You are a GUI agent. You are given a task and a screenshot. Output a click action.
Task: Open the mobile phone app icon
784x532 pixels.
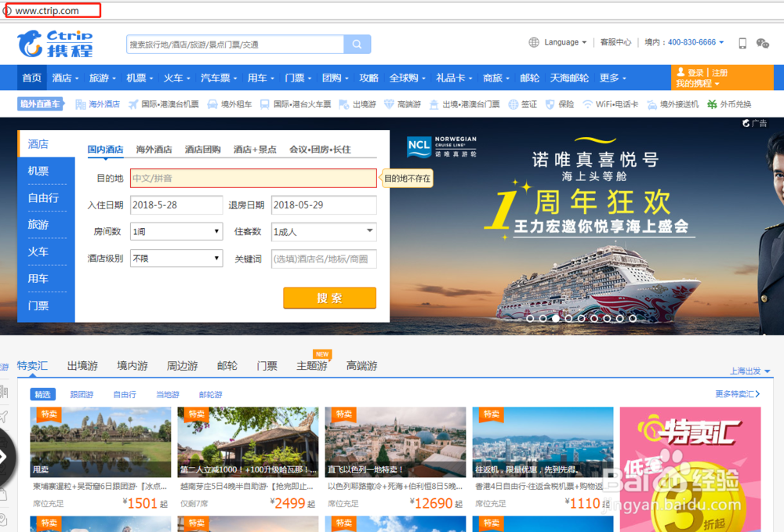point(742,43)
